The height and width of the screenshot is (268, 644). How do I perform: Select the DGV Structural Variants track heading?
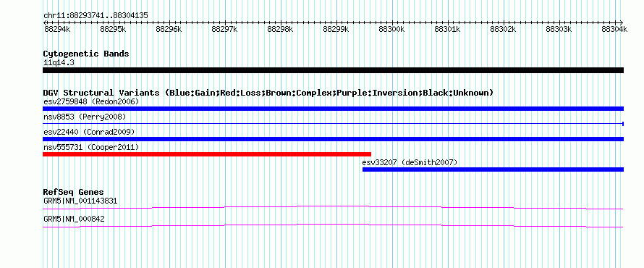(268, 93)
